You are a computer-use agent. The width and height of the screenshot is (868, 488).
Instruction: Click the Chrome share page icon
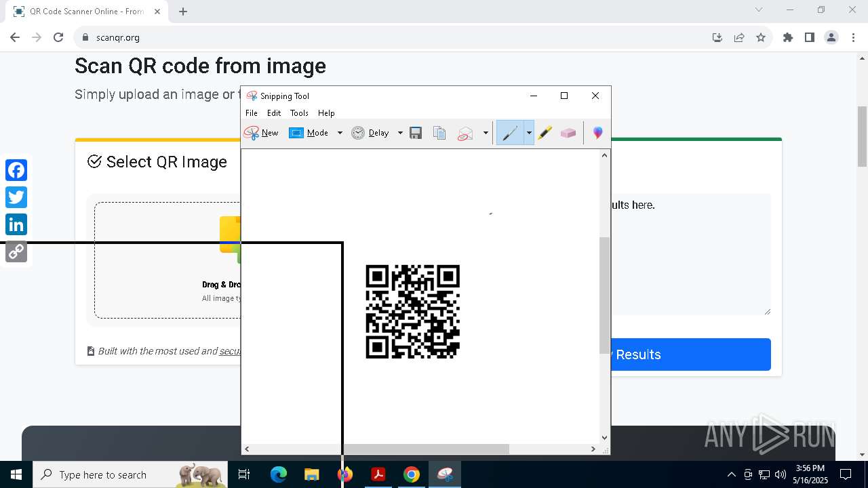[739, 37]
